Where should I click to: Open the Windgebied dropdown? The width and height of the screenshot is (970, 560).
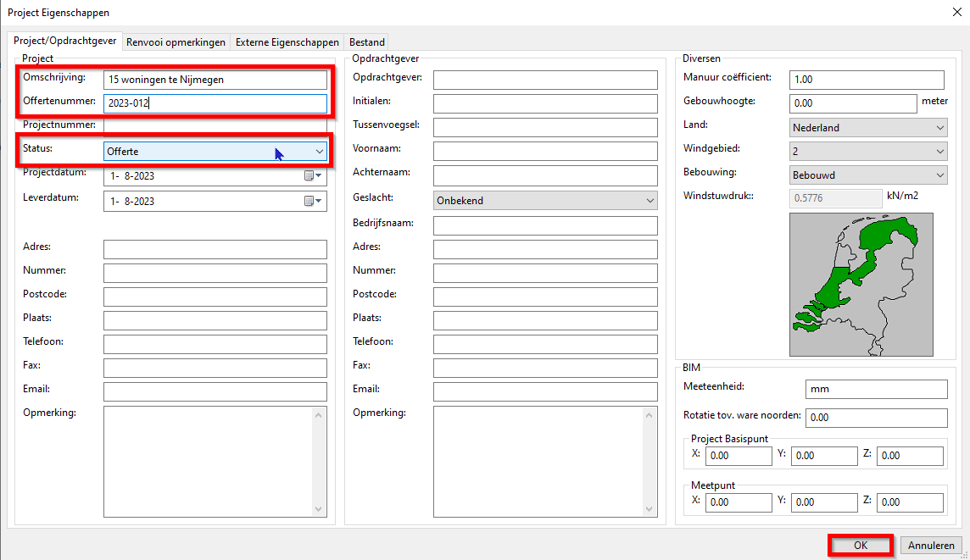[939, 152]
